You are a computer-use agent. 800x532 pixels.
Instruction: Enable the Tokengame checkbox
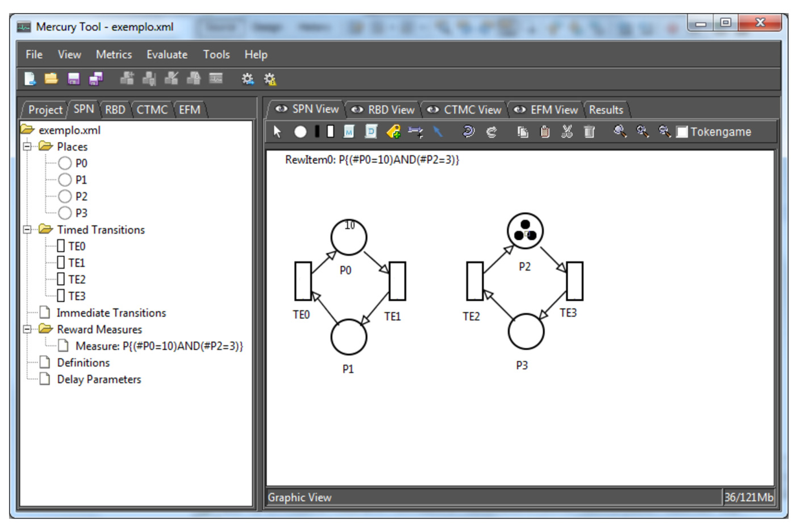(x=682, y=132)
